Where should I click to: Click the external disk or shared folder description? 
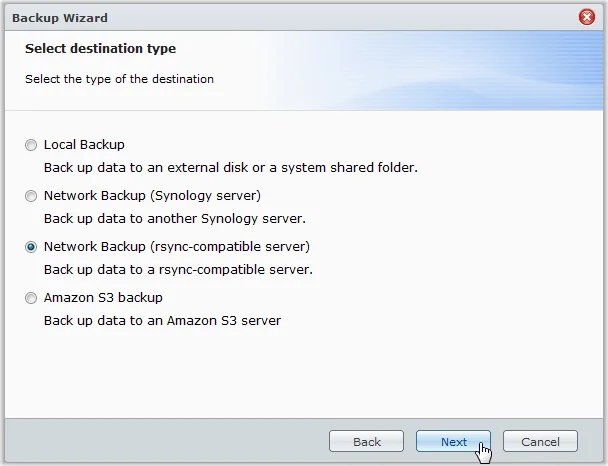click(230, 168)
